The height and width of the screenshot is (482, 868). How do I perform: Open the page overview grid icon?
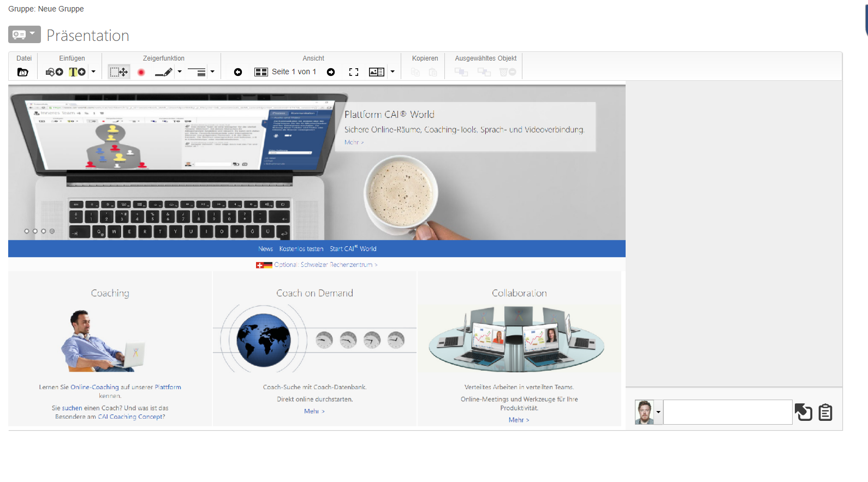click(x=261, y=72)
